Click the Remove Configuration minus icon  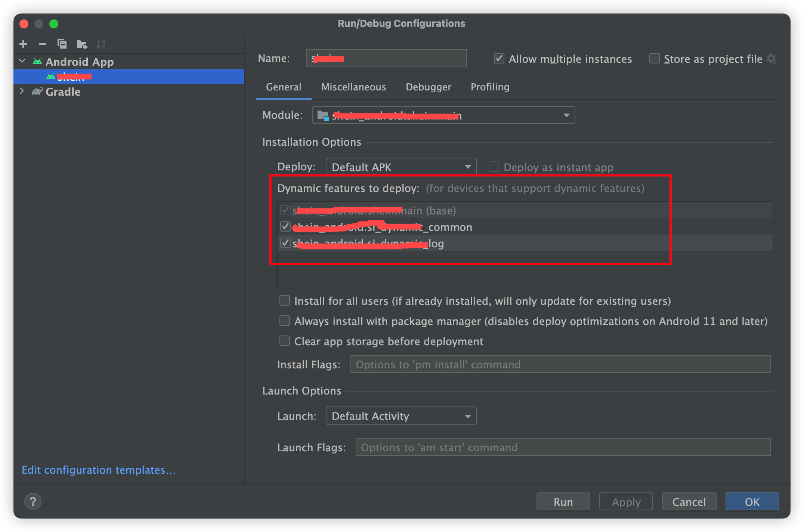point(43,44)
